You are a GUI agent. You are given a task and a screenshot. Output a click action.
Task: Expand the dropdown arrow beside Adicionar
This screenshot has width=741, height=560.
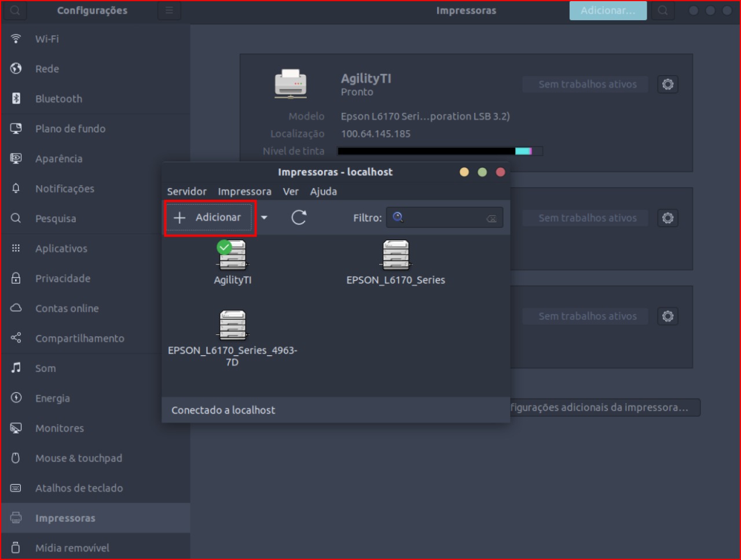pos(264,218)
